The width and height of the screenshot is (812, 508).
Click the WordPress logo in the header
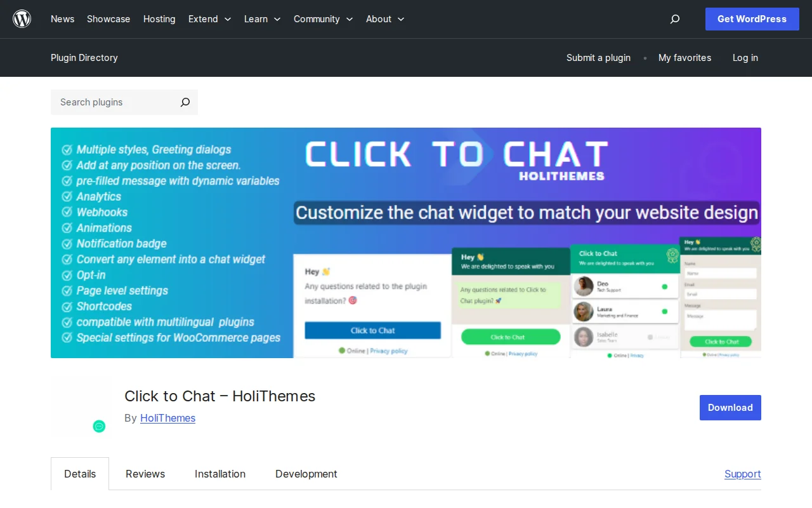tap(22, 18)
